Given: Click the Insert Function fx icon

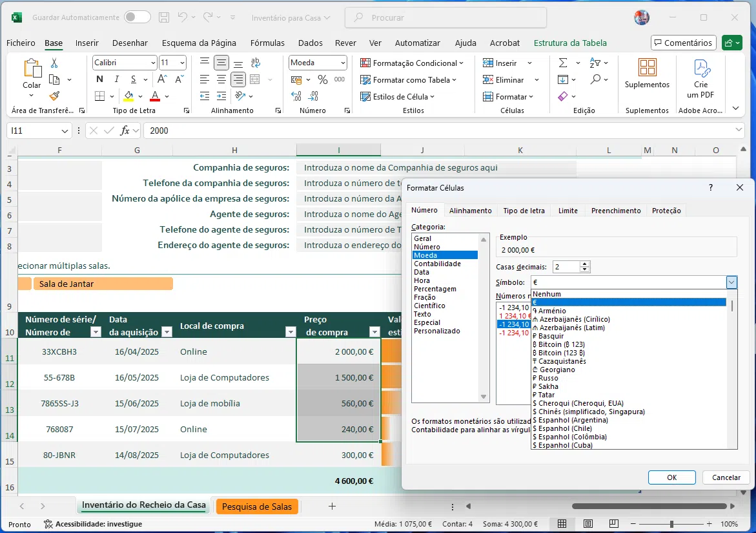Looking at the screenshot, I should [125, 131].
